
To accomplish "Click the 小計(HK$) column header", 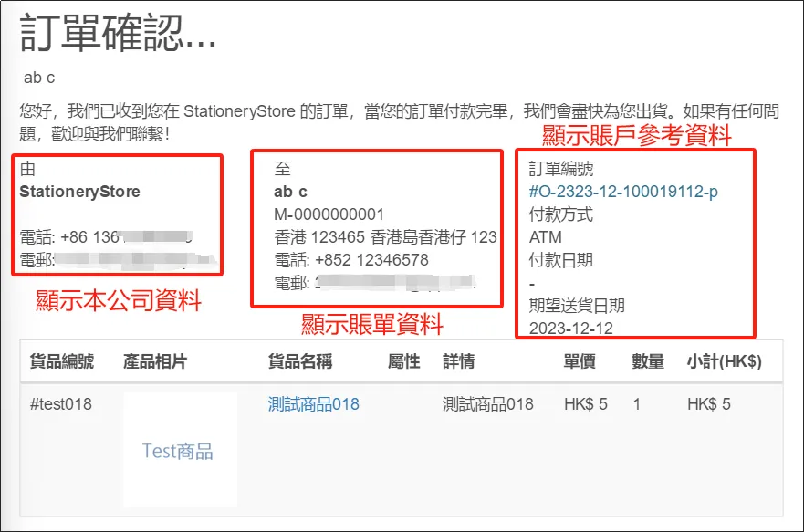I will pos(724,361).
